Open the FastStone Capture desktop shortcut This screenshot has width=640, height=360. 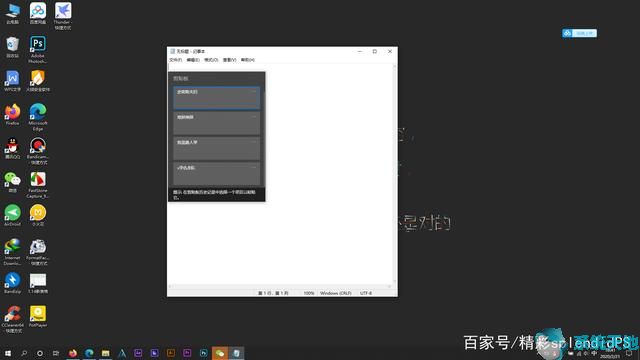coord(38,184)
